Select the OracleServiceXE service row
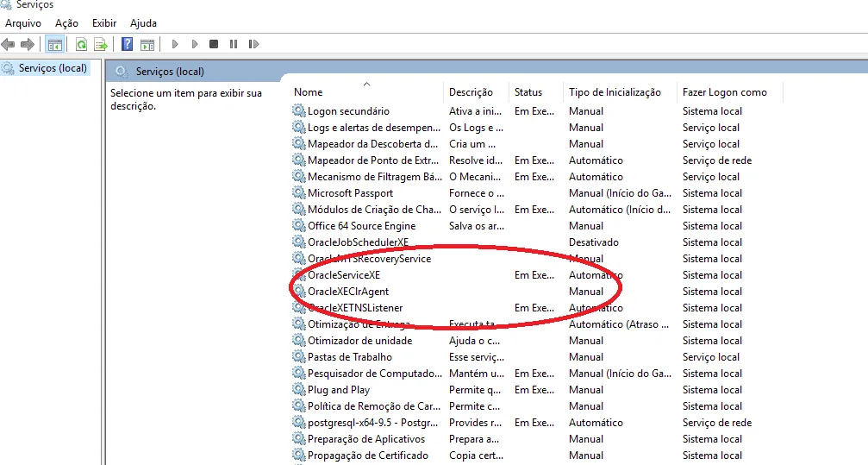The width and height of the screenshot is (868, 465). point(344,275)
